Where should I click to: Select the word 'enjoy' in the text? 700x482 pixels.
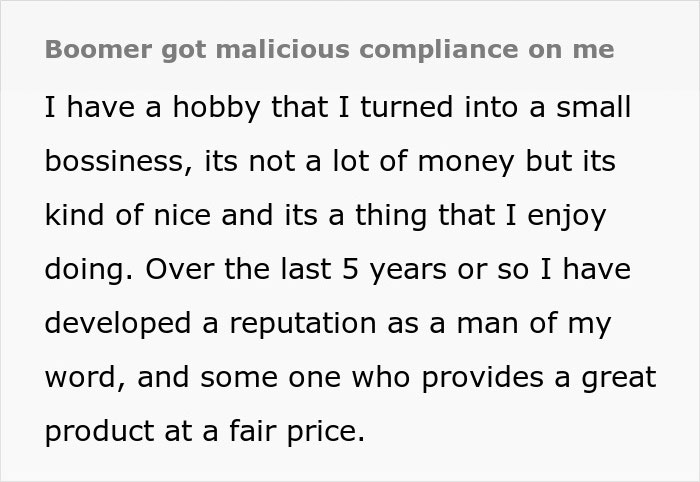(567, 216)
